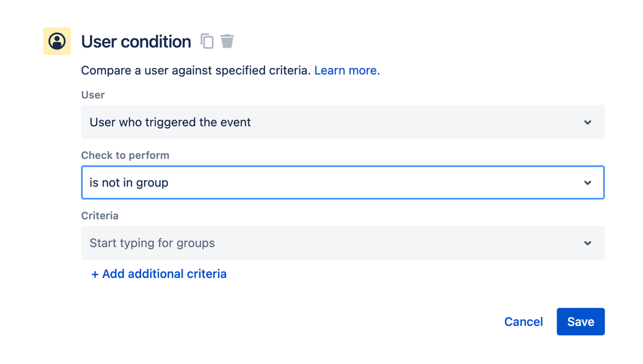This screenshot has height=364, width=643.
Task: Delete the User condition via trash icon
Action: click(227, 41)
